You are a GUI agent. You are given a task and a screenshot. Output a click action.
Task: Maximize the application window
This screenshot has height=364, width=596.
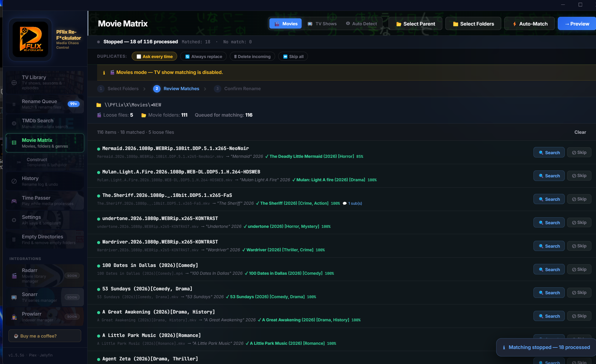pyautogui.click(x=580, y=5)
